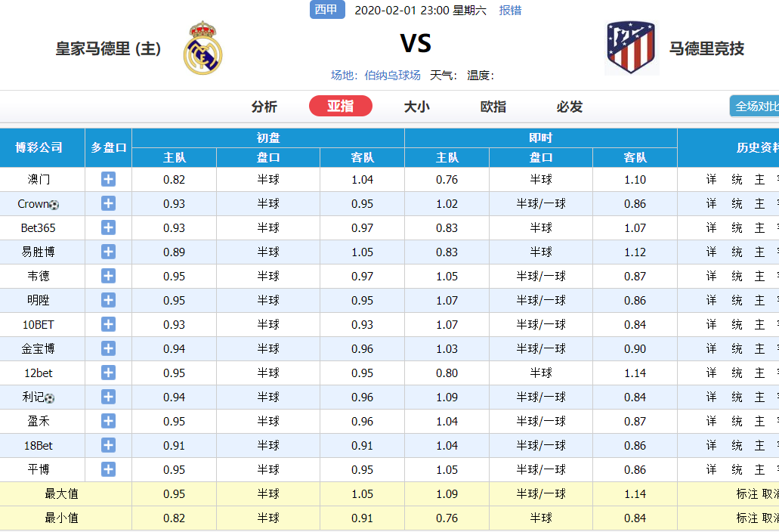This screenshot has height=532, width=779.
Task: Click the 全场对比 button
Action: coord(755,107)
